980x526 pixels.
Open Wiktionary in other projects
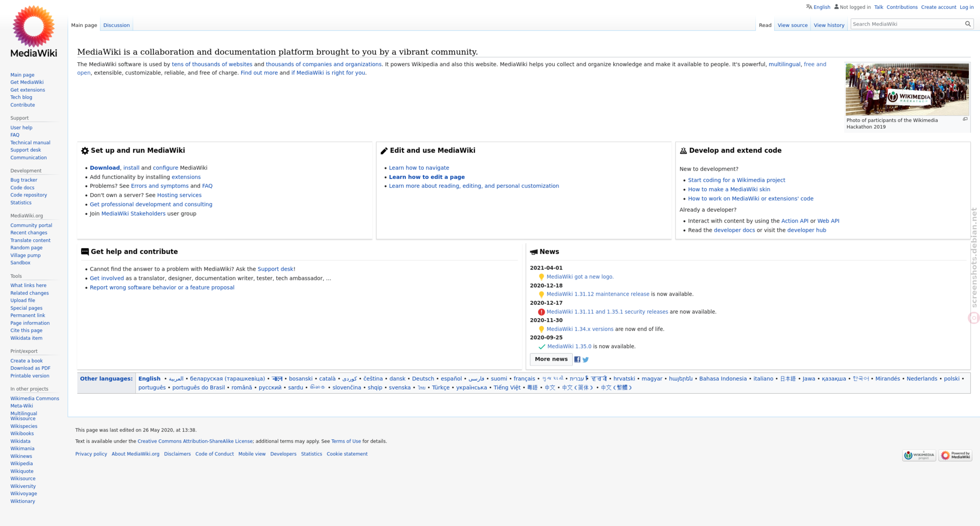coord(23,501)
